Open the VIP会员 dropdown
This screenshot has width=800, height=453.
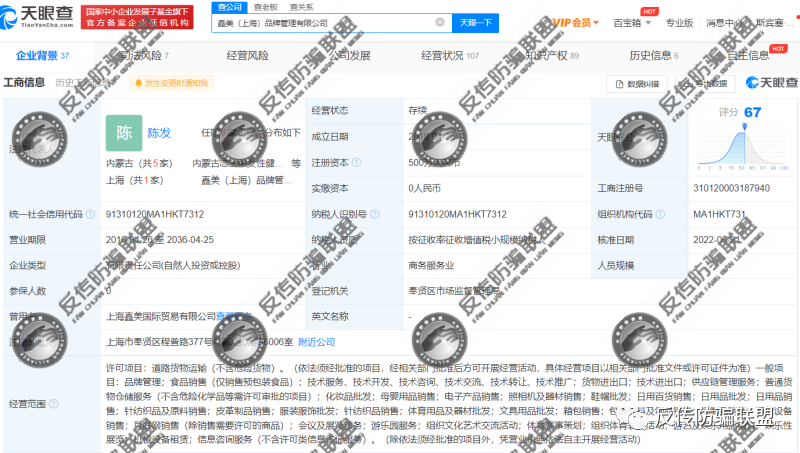[575, 22]
